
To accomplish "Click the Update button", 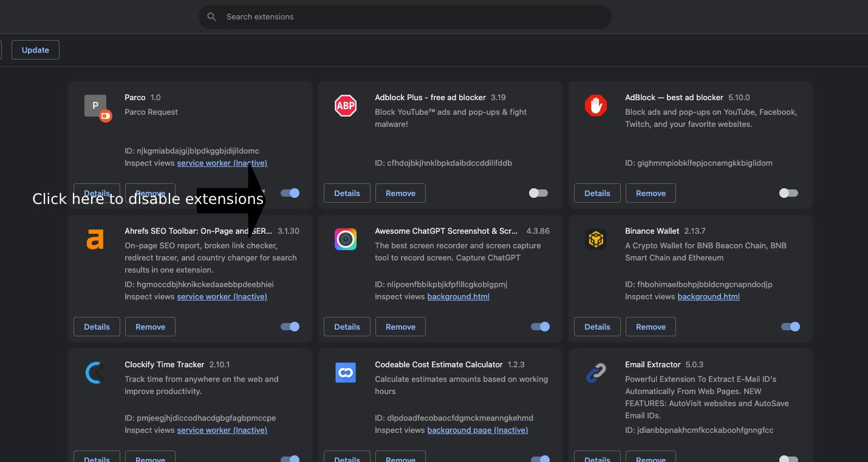I will (35, 50).
